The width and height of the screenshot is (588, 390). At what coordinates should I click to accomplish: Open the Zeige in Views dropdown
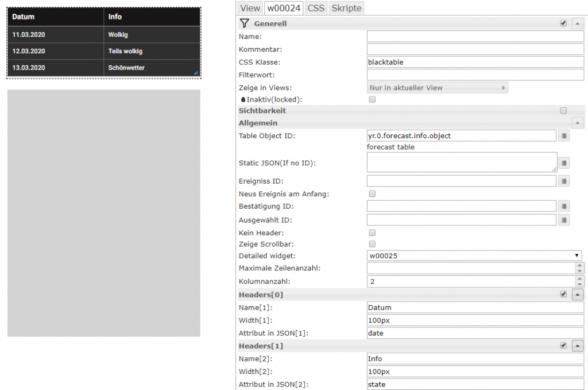click(x=437, y=88)
